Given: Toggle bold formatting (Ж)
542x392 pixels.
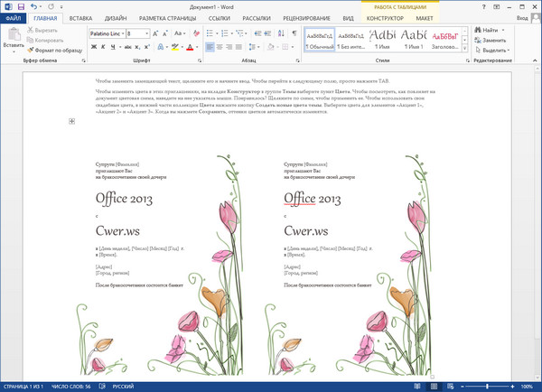Looking at the screenshot, I should [x=93, y=47].
